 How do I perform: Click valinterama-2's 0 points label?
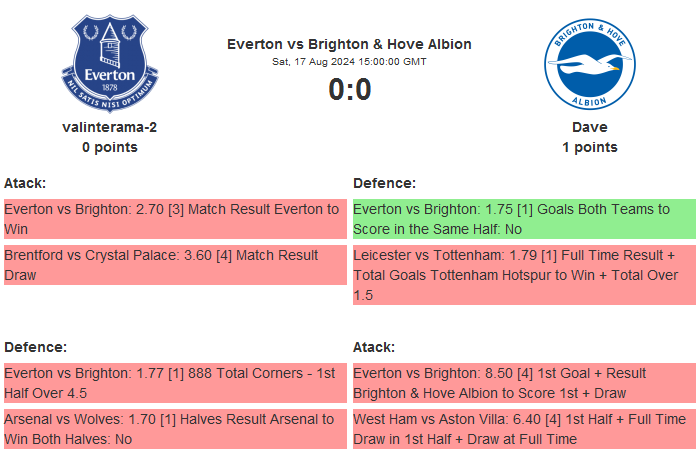[110, 147]
